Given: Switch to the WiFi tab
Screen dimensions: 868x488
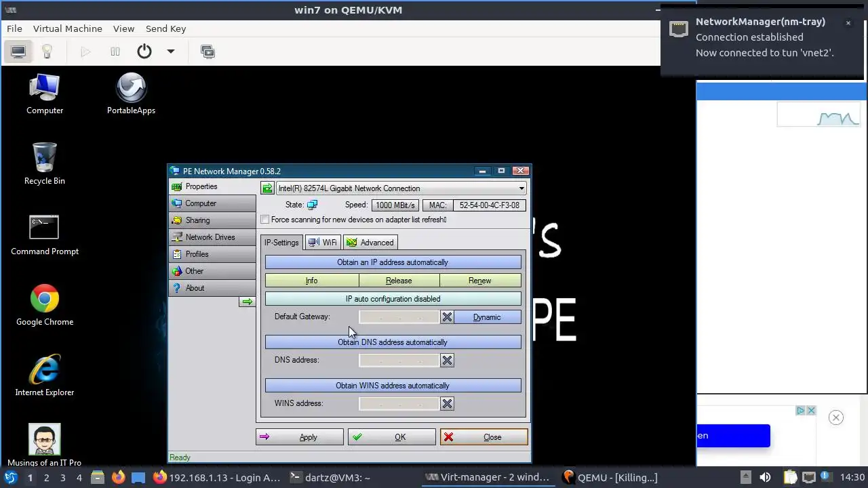Looking at the screenshot, I should (x=322, y=243).
